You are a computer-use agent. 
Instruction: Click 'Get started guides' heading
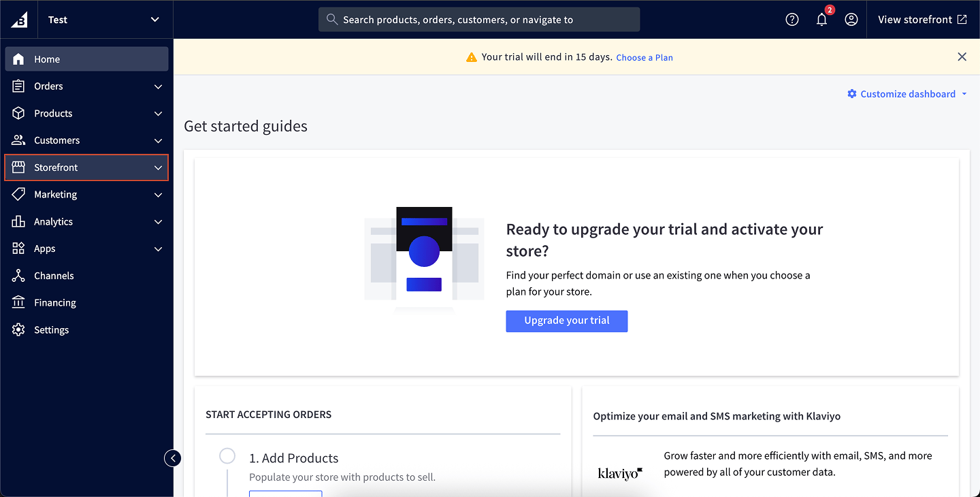pos(246,126)
